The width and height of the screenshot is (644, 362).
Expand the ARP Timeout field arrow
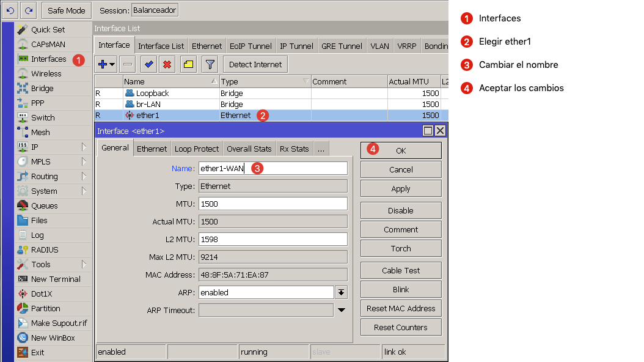[342, 310]
